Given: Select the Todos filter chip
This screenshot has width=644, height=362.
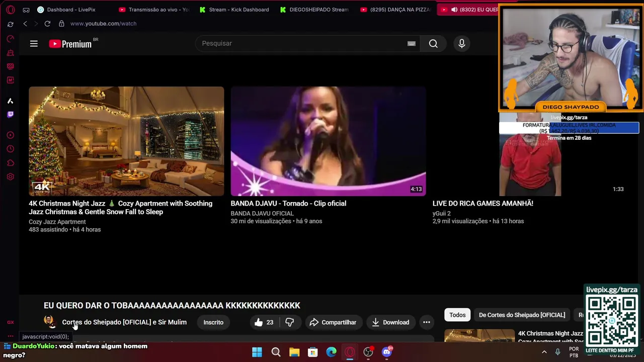Looking at the screenshot, I should coord(457,315).
